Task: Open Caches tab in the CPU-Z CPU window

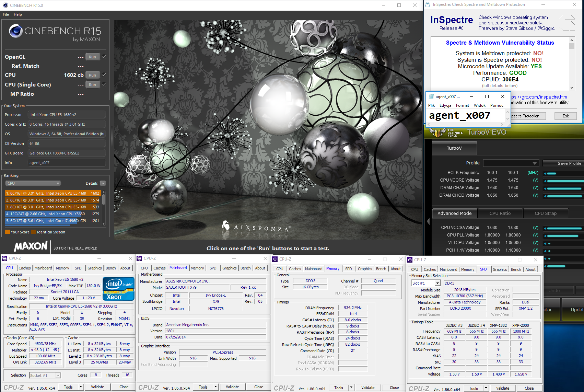Action: pos(25,268)
